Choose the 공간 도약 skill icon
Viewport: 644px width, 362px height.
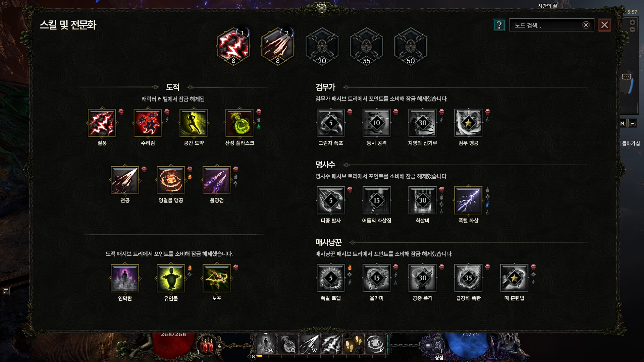tap(194, 123)
